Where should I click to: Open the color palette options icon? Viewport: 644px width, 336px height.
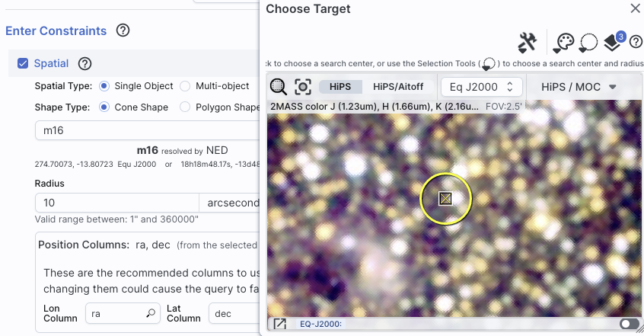pos(563,43)
